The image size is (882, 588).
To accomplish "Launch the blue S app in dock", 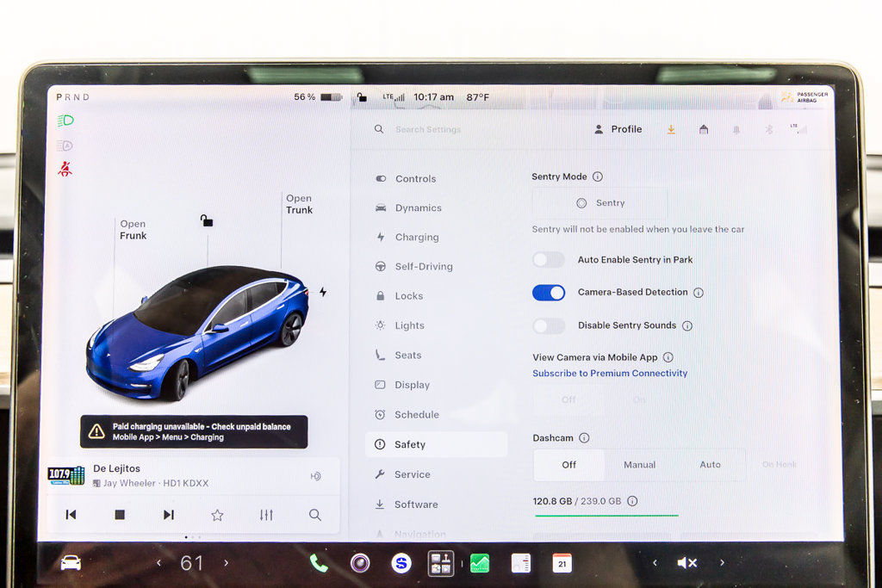I will click(x=401, y=563).
